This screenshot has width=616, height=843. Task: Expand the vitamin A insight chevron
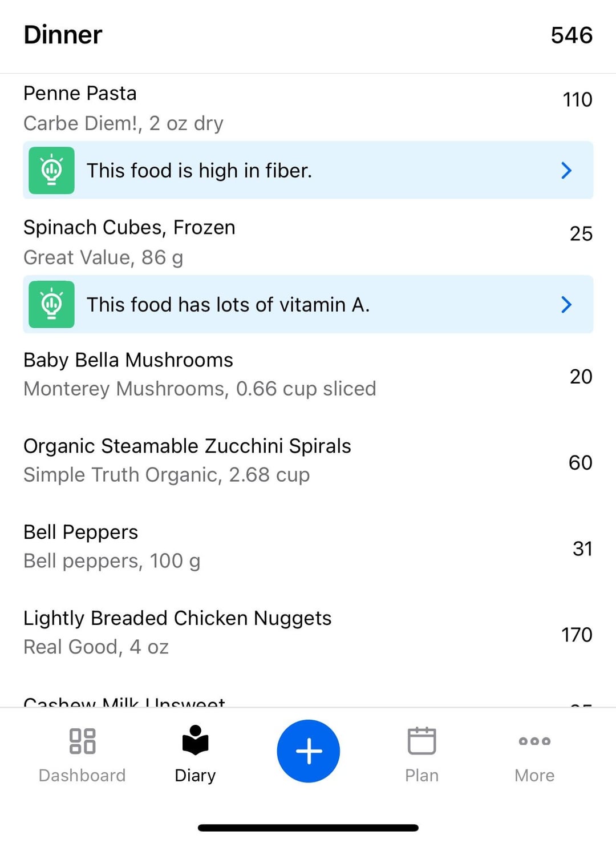(x=566, y=304)
